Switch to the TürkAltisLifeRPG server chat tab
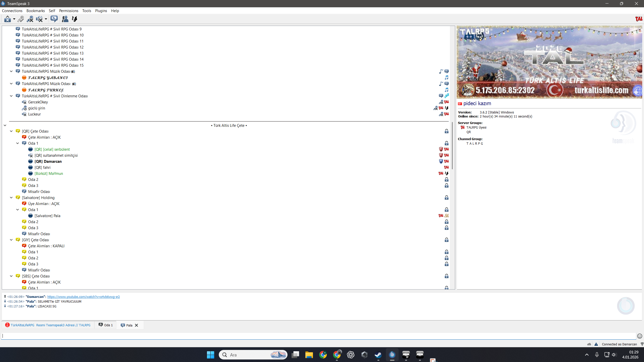Screen dimensions: 644x362 click(48, 325)
